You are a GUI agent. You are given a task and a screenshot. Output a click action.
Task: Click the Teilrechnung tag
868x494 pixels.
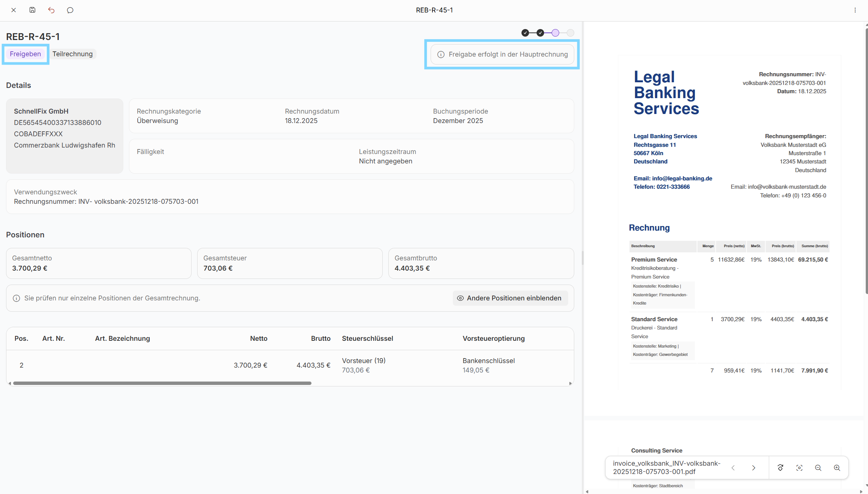(x=72, y=54)
